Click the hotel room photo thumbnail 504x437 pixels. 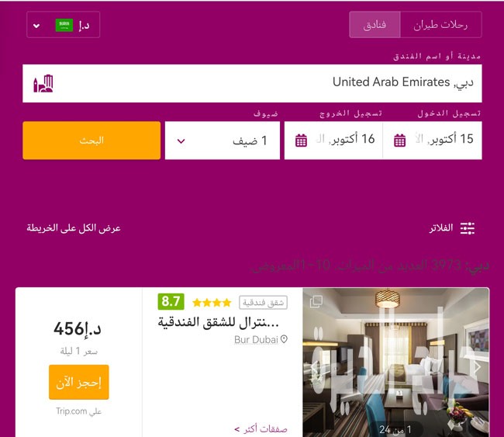pos(396,362)
